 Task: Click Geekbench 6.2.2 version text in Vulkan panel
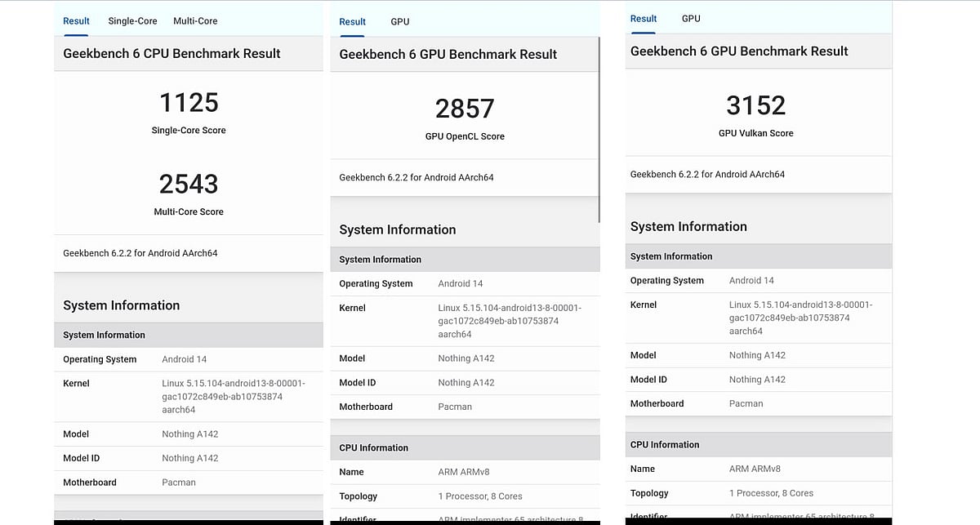tap(707, 175)
